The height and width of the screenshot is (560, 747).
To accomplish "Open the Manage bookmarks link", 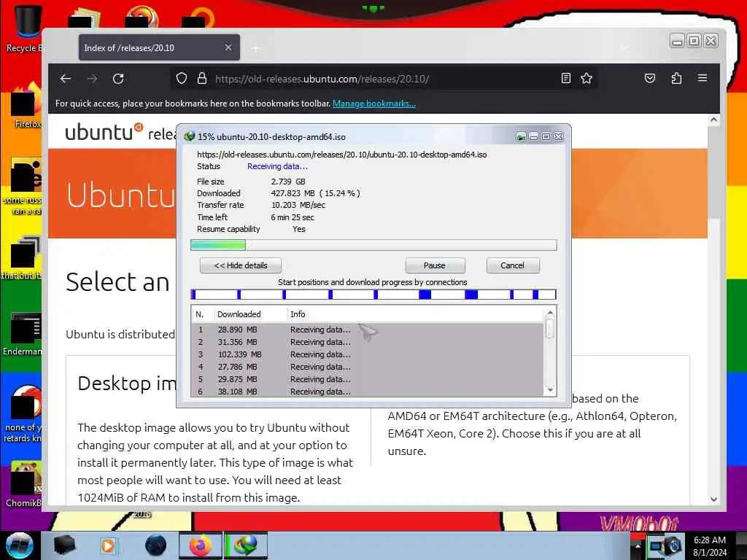I will coord(374,104).
